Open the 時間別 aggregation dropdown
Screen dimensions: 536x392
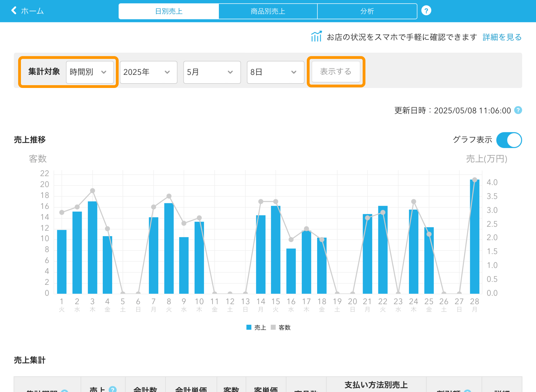click(x=90, y=72)
